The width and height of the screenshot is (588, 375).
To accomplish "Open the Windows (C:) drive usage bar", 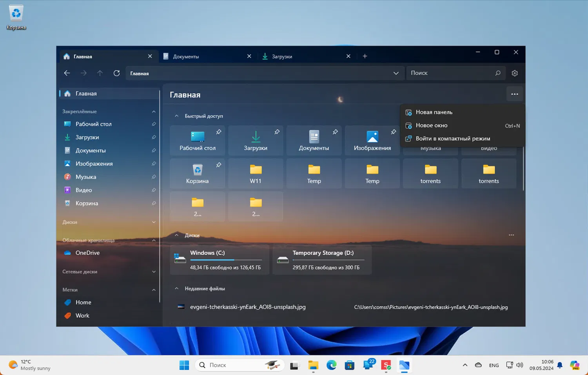I will [226, 260].
